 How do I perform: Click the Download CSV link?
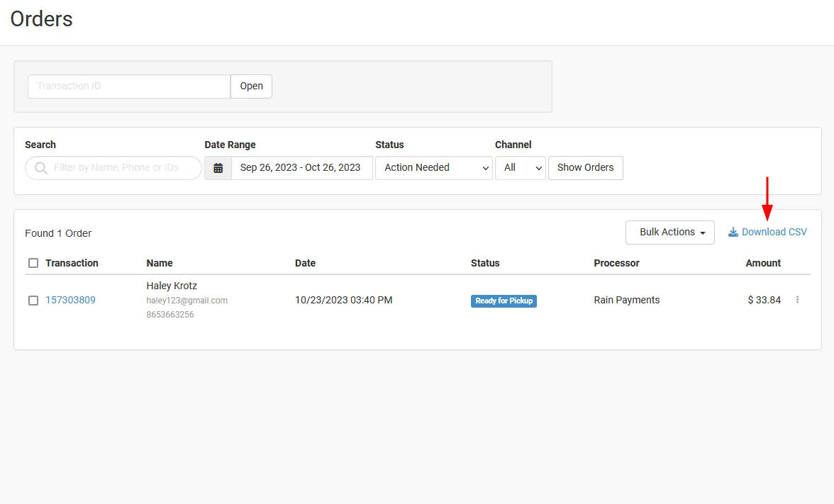click(767, 232)
